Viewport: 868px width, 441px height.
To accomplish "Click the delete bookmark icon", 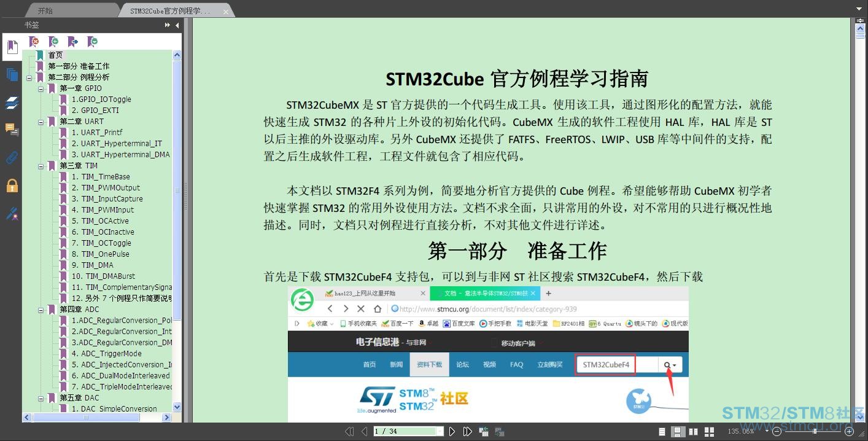I will (34, 42).
